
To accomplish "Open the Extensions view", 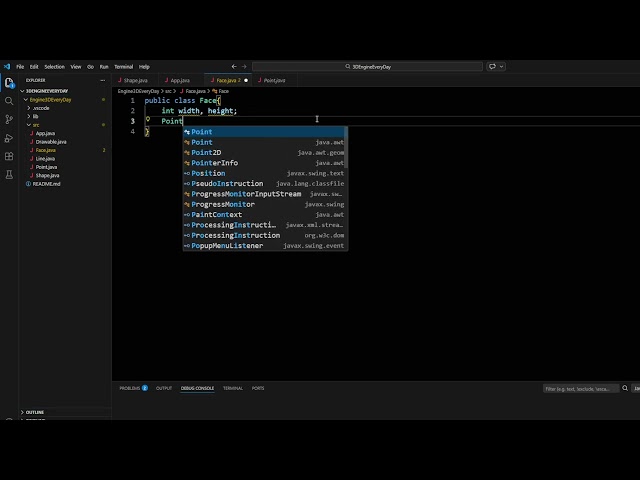I will point(9,156).
